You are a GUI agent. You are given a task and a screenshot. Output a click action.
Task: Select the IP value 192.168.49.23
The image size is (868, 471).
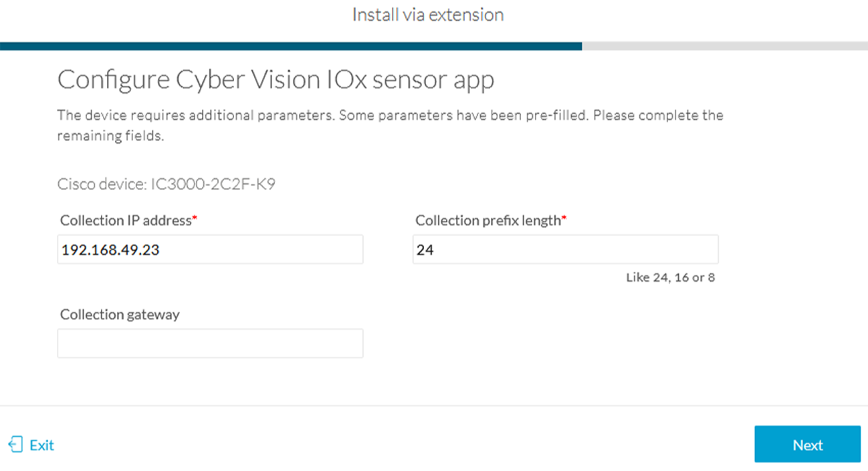click(x=98, y=248)
